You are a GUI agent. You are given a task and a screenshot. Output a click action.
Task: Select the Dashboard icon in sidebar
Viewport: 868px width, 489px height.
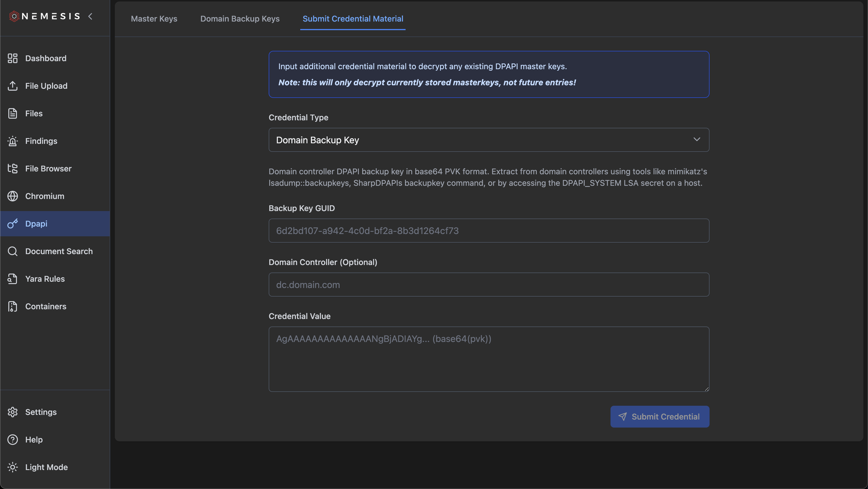(13, 58)
